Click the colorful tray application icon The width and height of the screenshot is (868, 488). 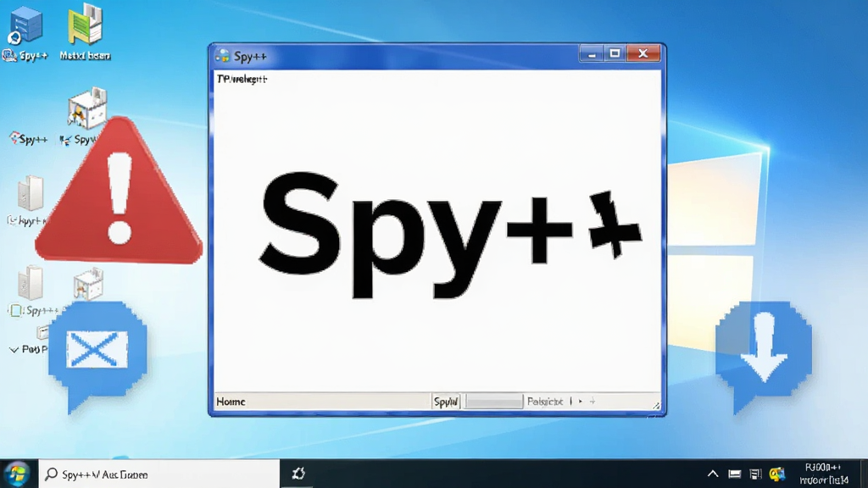point(777,474)
